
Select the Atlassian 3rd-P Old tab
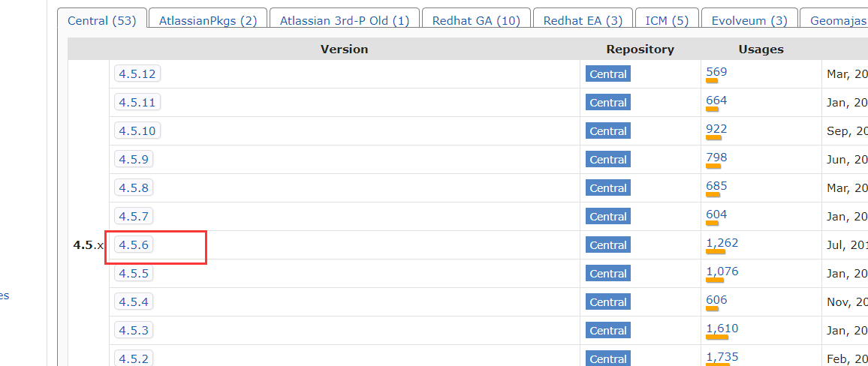click(x=345, y=20)
